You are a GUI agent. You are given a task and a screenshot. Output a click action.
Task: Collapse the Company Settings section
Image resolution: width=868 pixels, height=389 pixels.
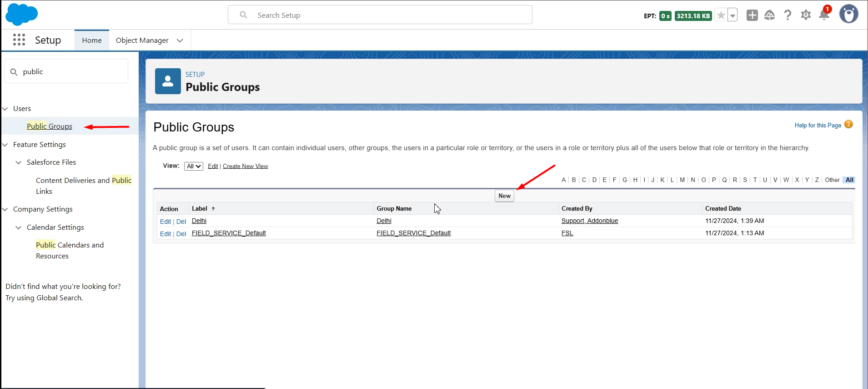click(x=5, y=209)
